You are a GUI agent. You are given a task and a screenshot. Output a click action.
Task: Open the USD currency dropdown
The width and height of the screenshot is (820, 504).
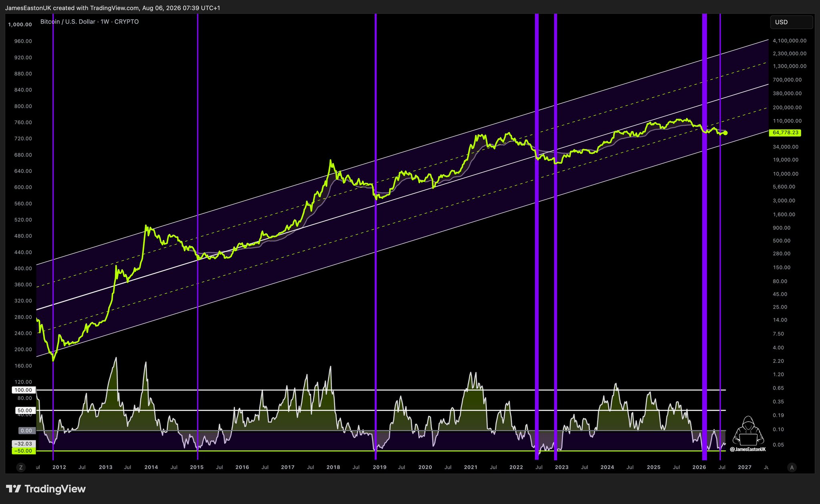[791, 22]
